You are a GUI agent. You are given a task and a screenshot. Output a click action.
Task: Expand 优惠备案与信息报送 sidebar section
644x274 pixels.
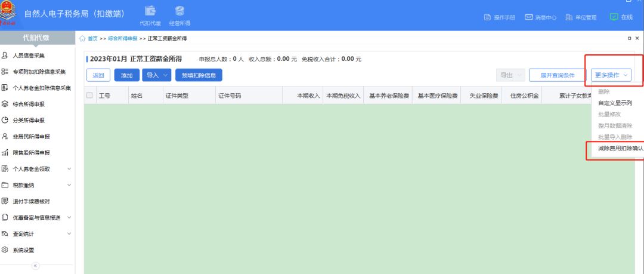69,217
